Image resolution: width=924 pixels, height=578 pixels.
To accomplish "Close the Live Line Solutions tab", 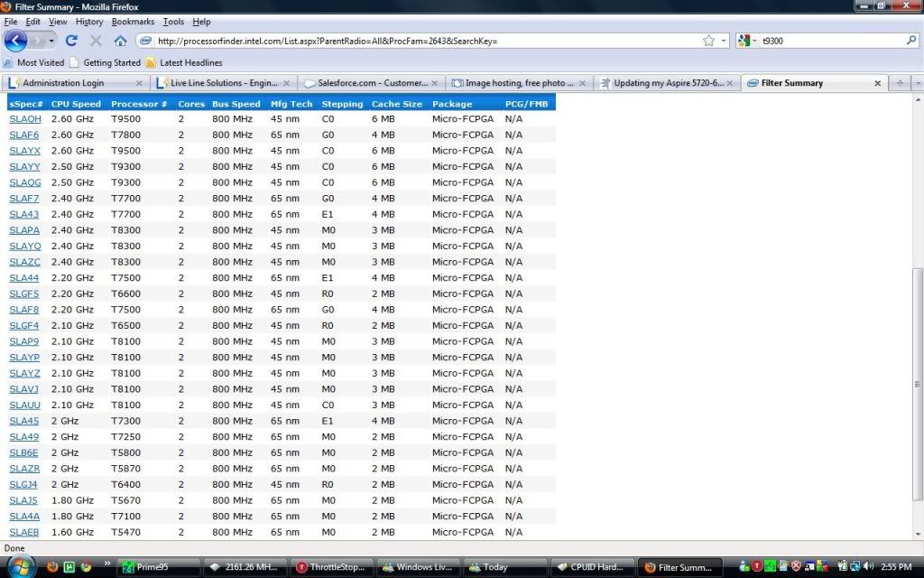I will click(286, 83).
